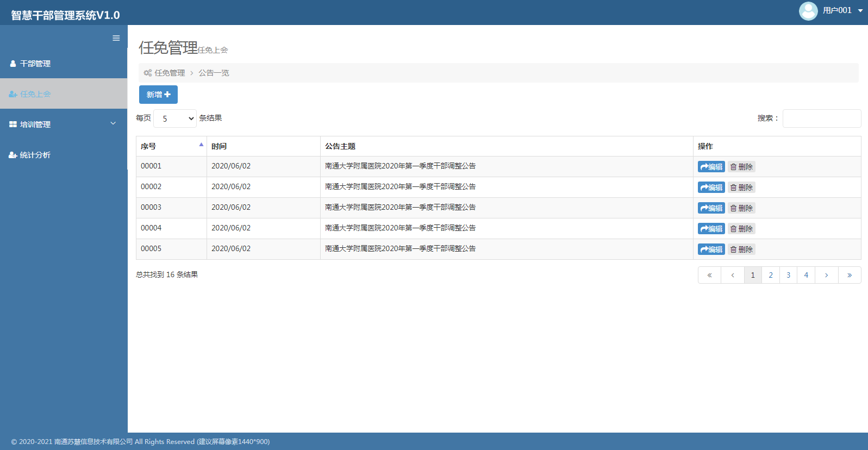Image resolution: width=868 pixels, height=450 pixels.
Task: Sort table by 序号 column
Action: 171,146
